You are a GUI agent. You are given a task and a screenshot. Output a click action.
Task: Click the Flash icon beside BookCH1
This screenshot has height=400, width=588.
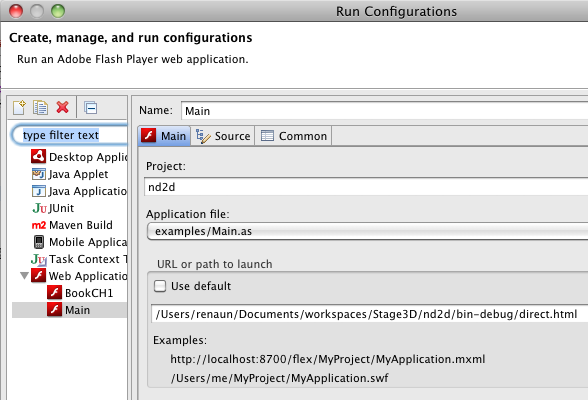point(55,292)
